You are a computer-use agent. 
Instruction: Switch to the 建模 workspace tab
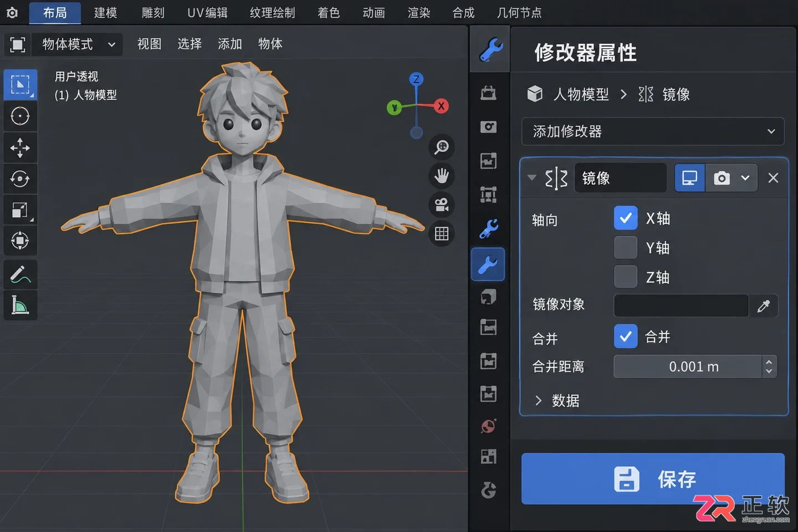105,13
